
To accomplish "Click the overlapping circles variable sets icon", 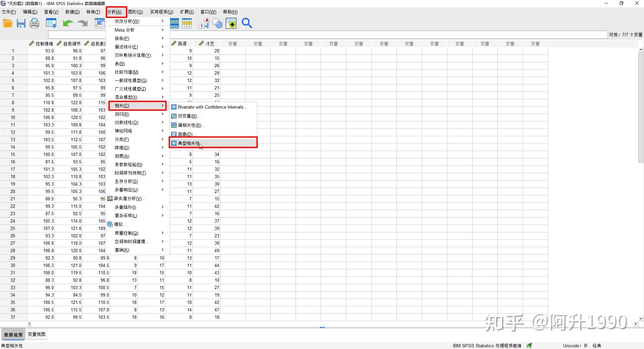I will 217,23.
